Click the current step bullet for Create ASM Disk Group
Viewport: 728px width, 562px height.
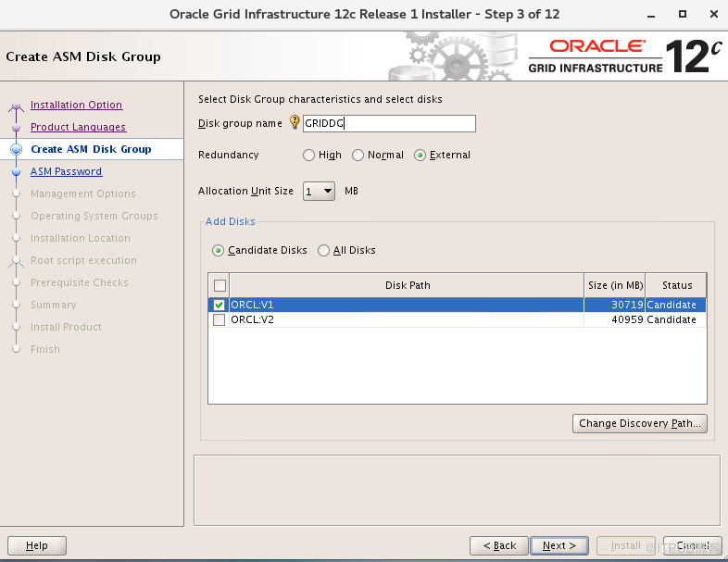(17, 149)
